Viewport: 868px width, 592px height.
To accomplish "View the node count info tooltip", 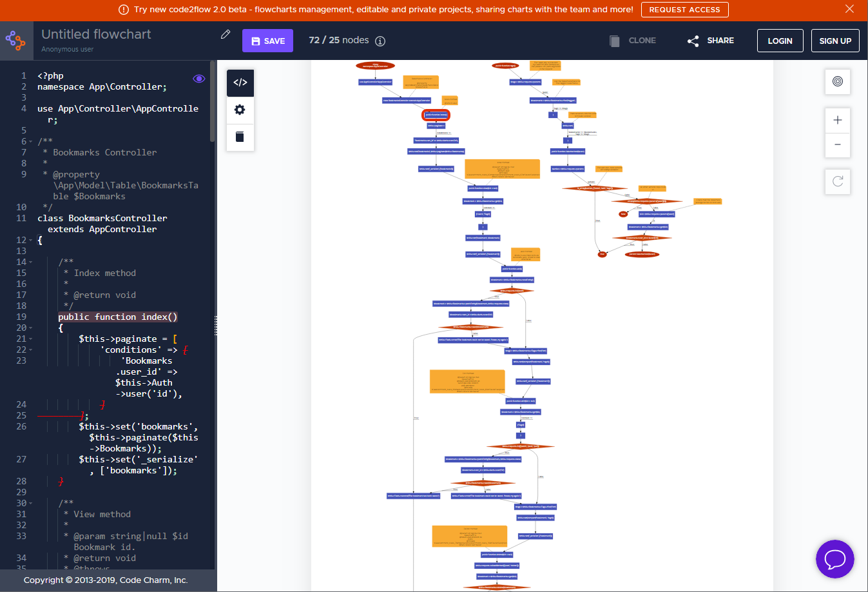I will 380,41.
